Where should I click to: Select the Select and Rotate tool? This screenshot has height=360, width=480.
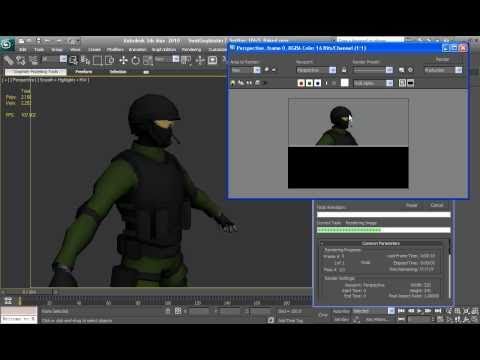136,60
